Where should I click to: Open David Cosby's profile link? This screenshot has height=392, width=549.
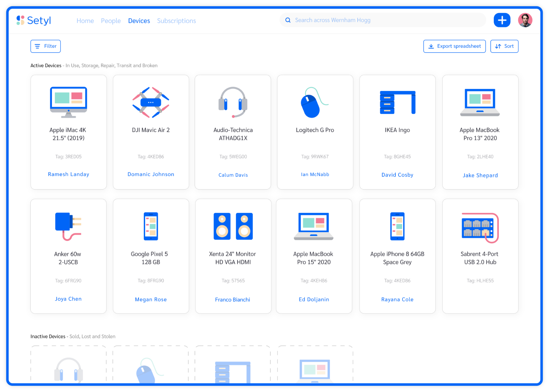(x=397, y=175)
